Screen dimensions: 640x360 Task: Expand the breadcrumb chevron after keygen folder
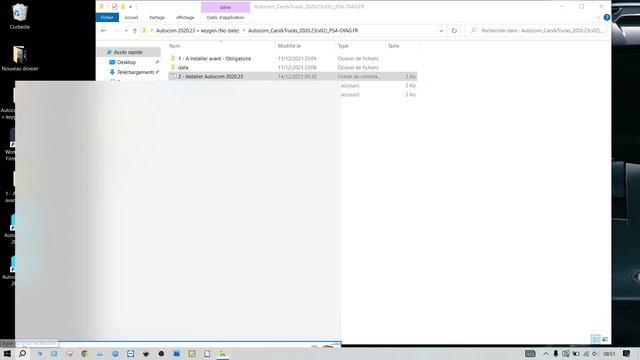pos(244,31)
